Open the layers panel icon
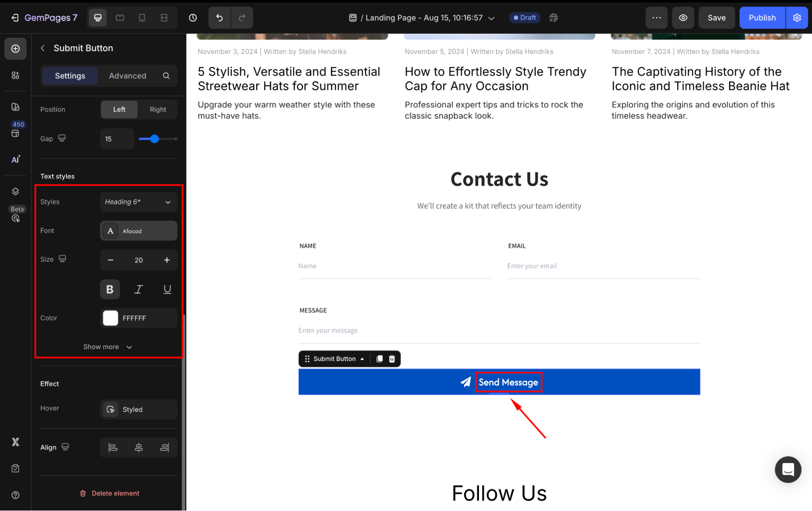Image resolution: width=812 pixels, height=511 pixels. coord(15,191)
